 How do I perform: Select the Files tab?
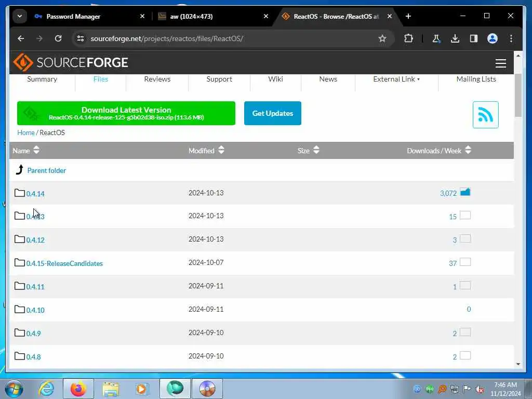(x=101, y=79)
